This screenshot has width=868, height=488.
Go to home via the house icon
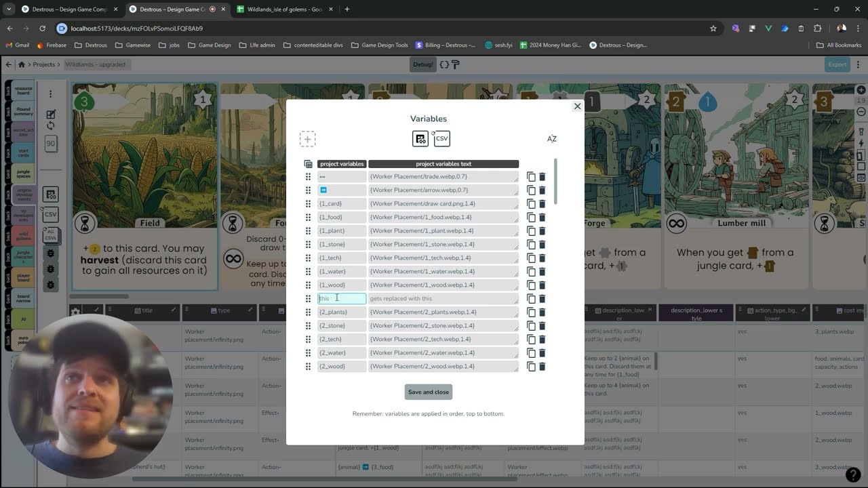coord(22,64)
